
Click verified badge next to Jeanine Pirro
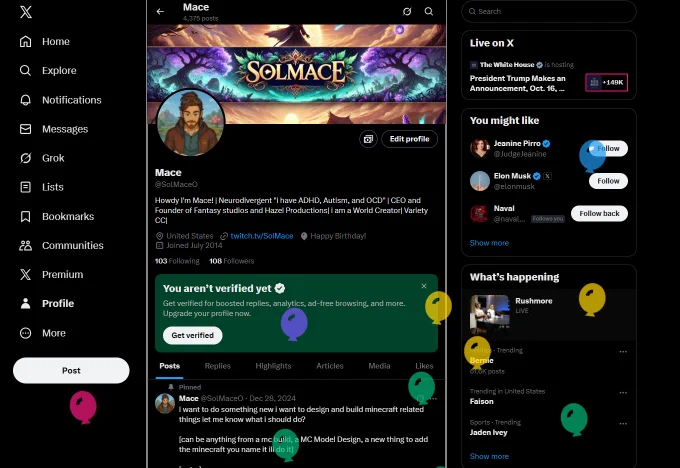(x=546, y=144)
